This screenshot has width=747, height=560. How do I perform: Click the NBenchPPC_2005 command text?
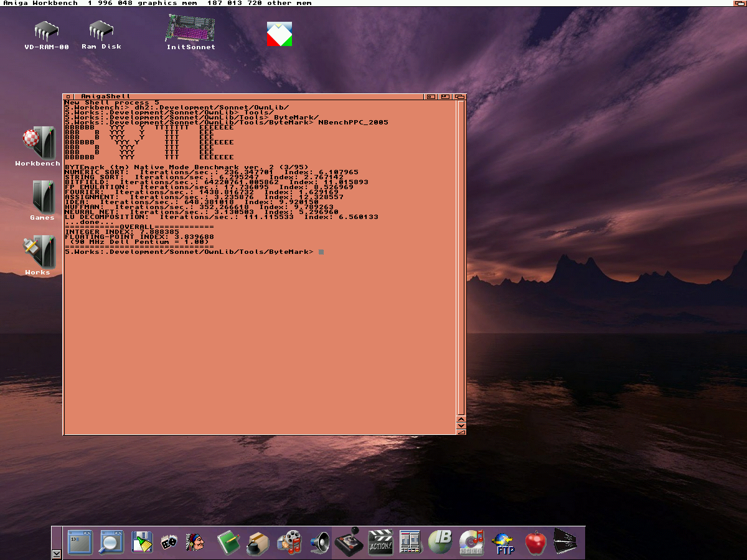tap(353, 122)
